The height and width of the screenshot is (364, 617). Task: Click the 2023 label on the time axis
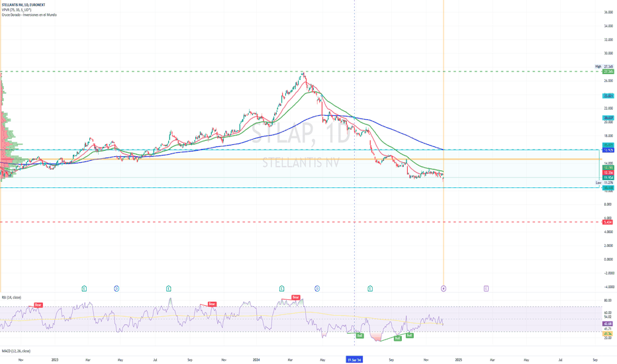coord(55,359)
